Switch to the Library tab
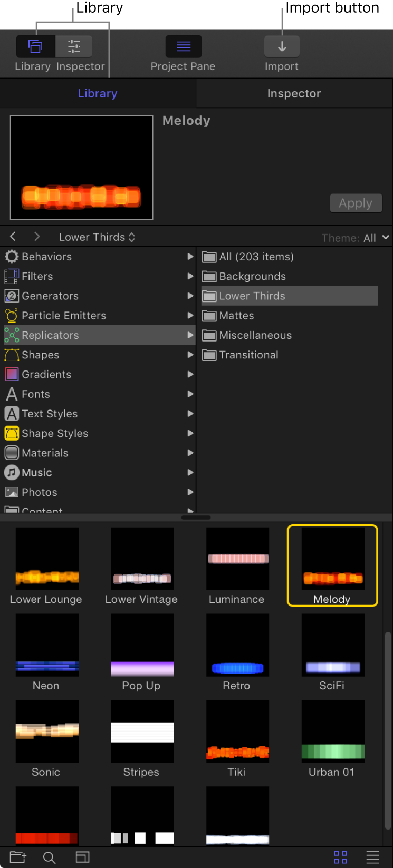 [98, 94]
